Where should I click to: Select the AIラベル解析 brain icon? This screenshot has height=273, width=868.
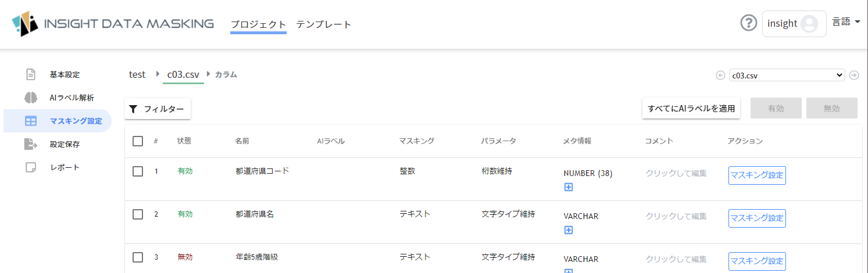[31, 98]
